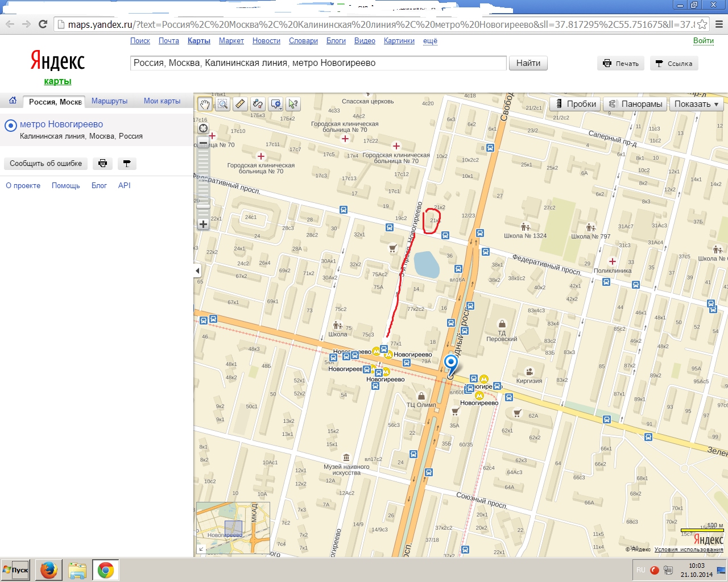
Task: Click the Яндекс logo
Action: (x=57, y=60)
